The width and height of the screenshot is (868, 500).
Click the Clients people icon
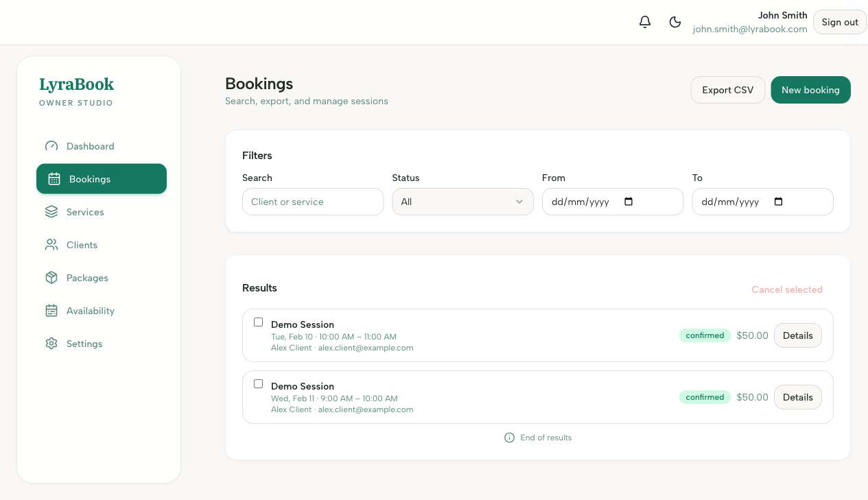tap(51, 244)
